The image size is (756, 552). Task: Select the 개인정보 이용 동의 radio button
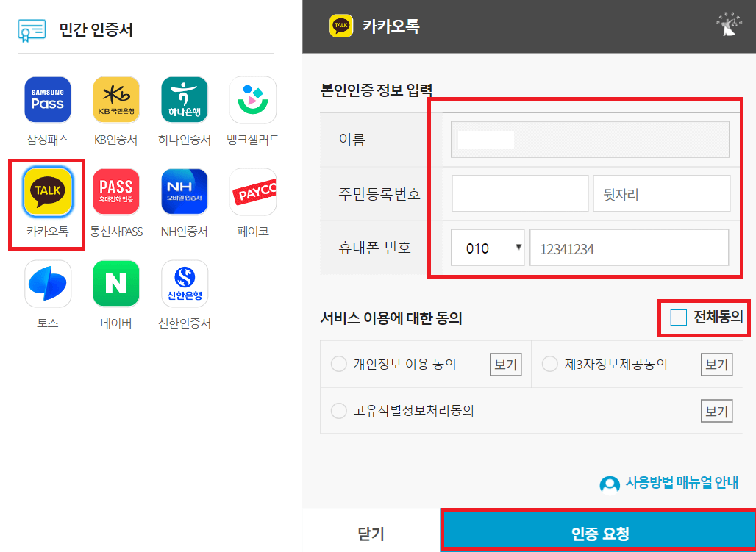tap(339, 364)
